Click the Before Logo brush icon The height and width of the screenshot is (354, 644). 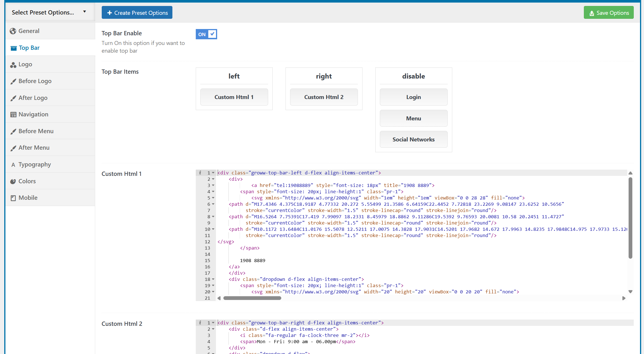[13, 81]
